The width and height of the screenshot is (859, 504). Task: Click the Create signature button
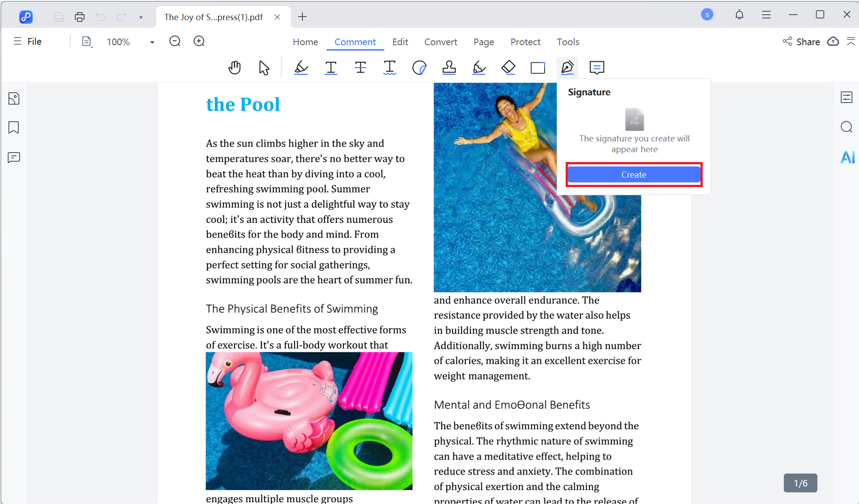click(633, 175)
